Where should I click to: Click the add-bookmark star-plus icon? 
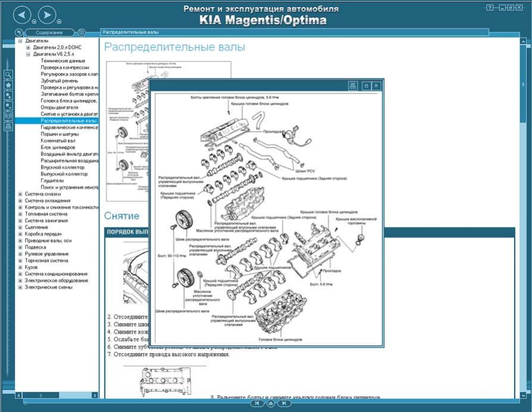coord(8,95)
